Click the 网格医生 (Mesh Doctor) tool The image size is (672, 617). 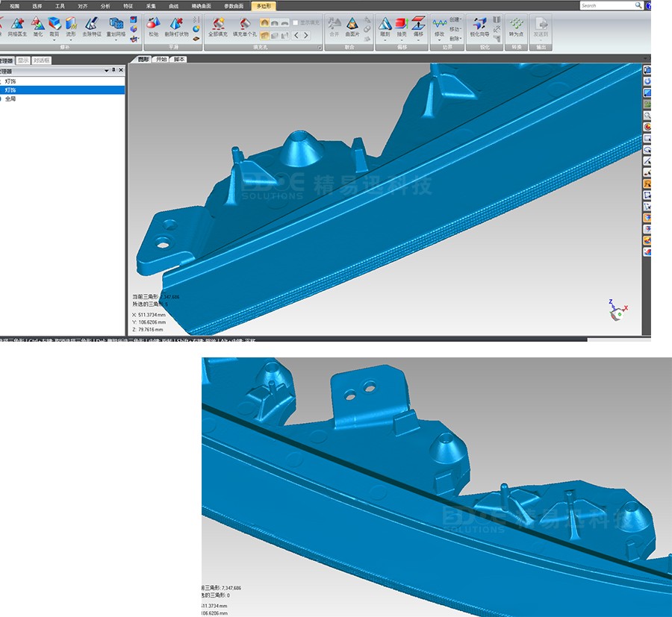[x=16, y=28]
